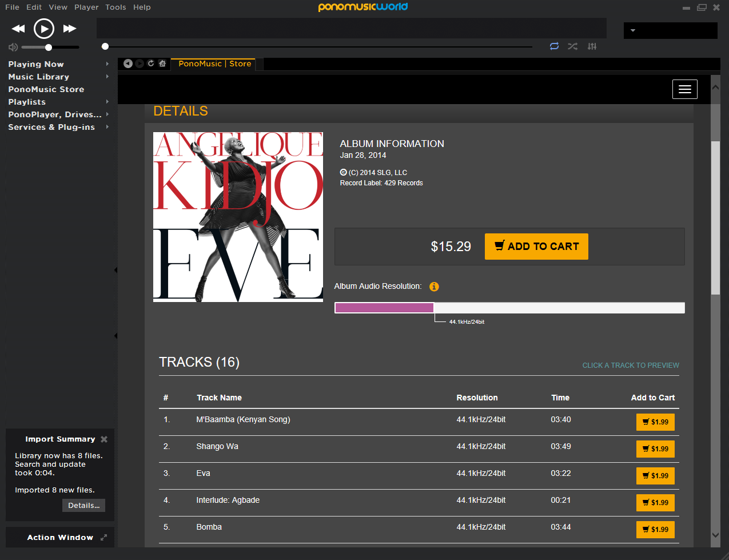Show Album Audio Resolution info icon
This screenshot has width=729, height=560.
coord(434,287)
